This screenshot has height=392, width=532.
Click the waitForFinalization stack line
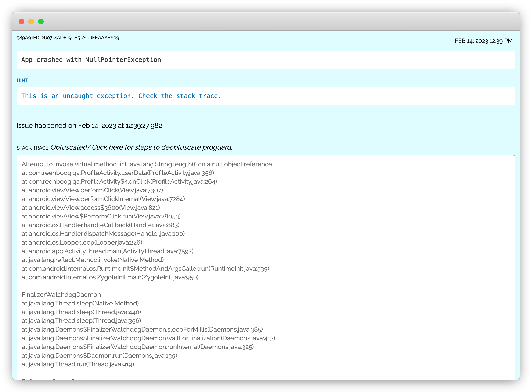coord(148,338)
